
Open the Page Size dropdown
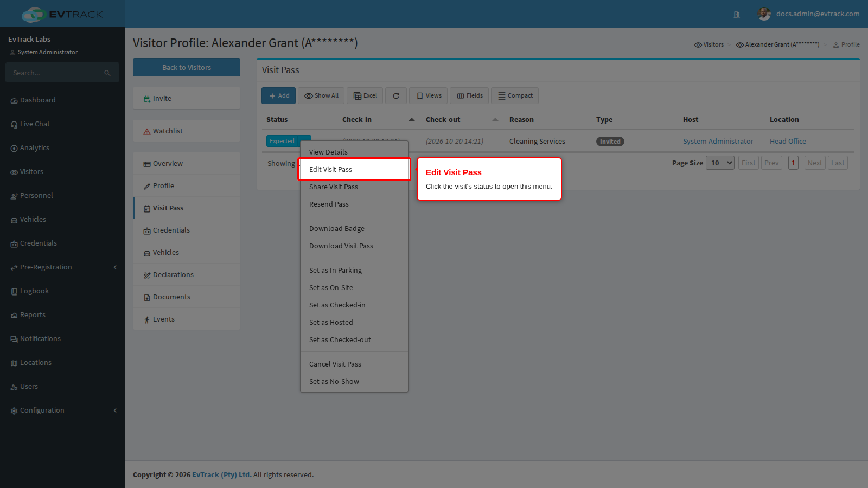pos(720,163)
